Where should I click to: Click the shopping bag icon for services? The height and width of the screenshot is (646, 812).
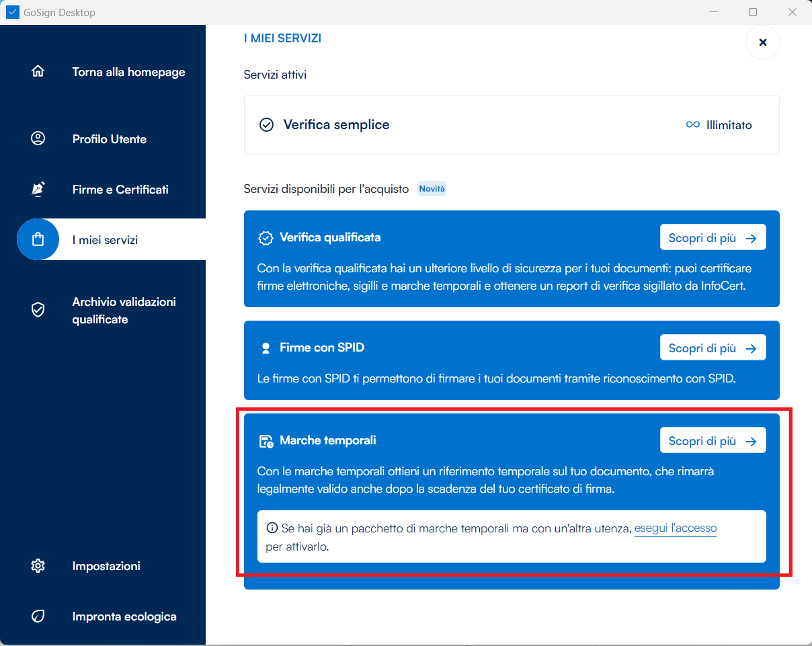tap(38, 239)
